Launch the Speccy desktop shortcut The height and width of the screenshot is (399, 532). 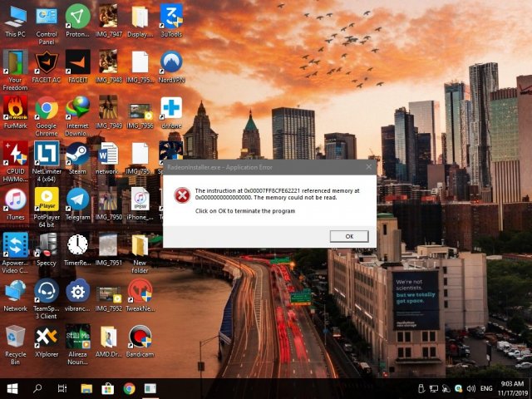point(47,244)
